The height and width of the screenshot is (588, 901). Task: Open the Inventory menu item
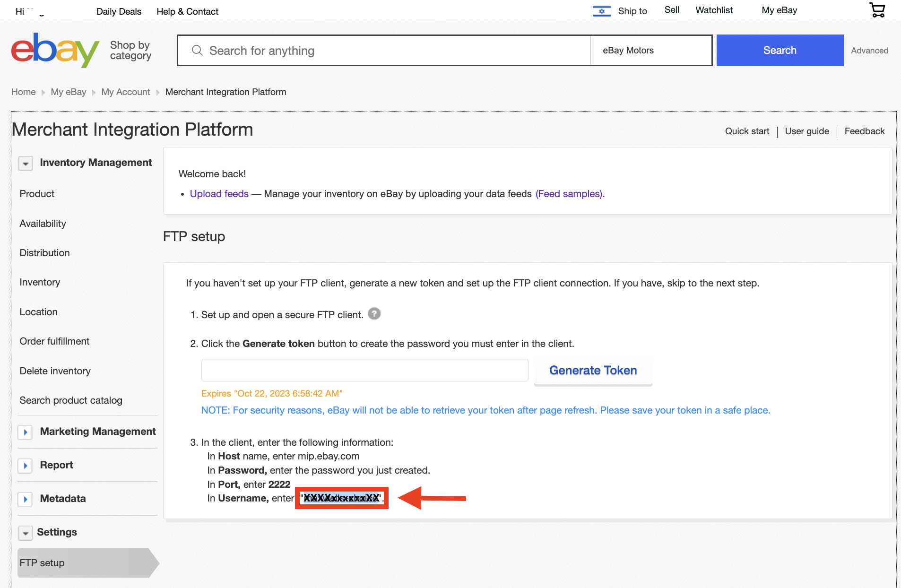pos(40,282)
